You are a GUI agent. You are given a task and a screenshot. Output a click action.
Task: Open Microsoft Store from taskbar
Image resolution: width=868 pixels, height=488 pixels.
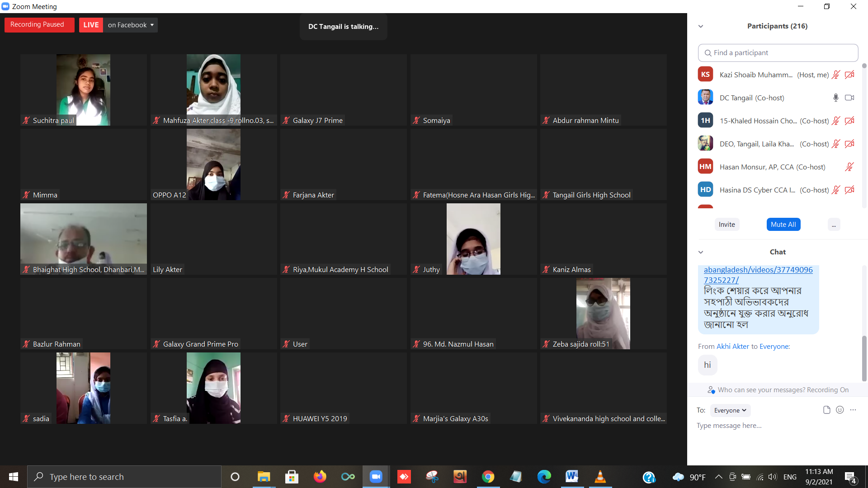pos(292,477)
